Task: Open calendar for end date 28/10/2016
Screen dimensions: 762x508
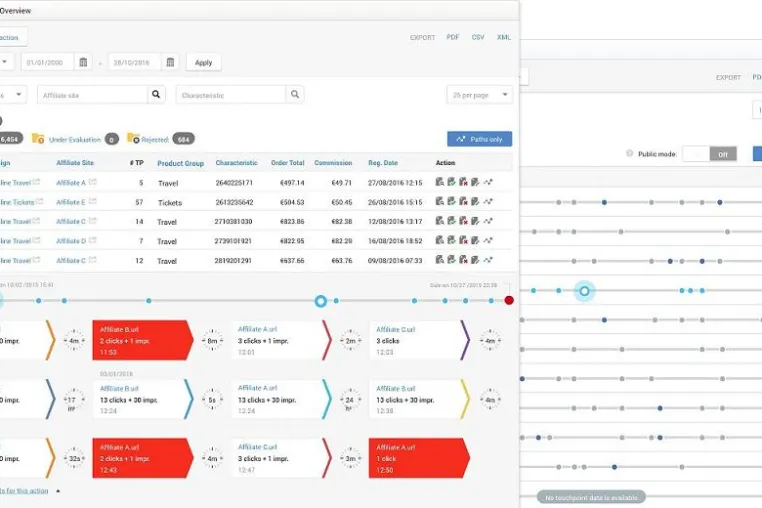Action: (170, 62)
